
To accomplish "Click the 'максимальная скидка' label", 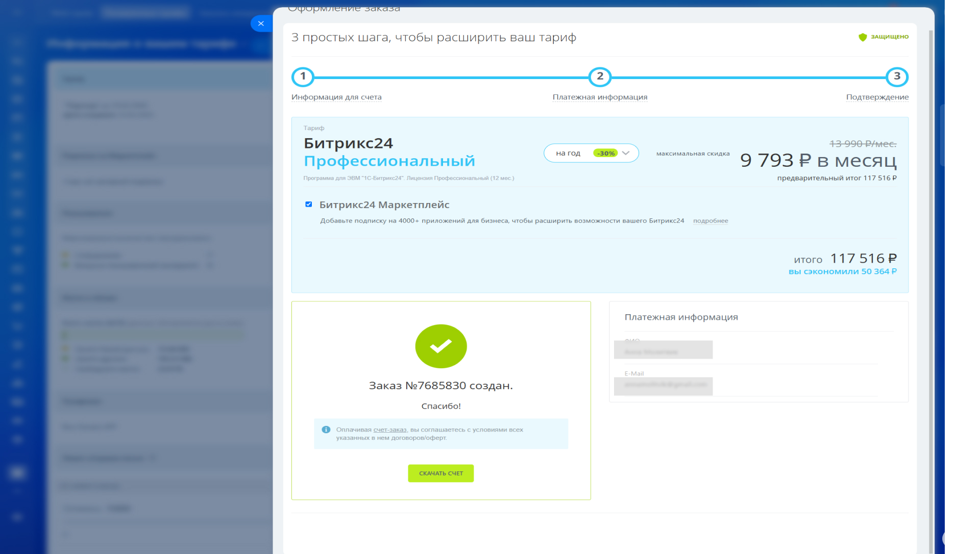I will (x=693, y=154).
